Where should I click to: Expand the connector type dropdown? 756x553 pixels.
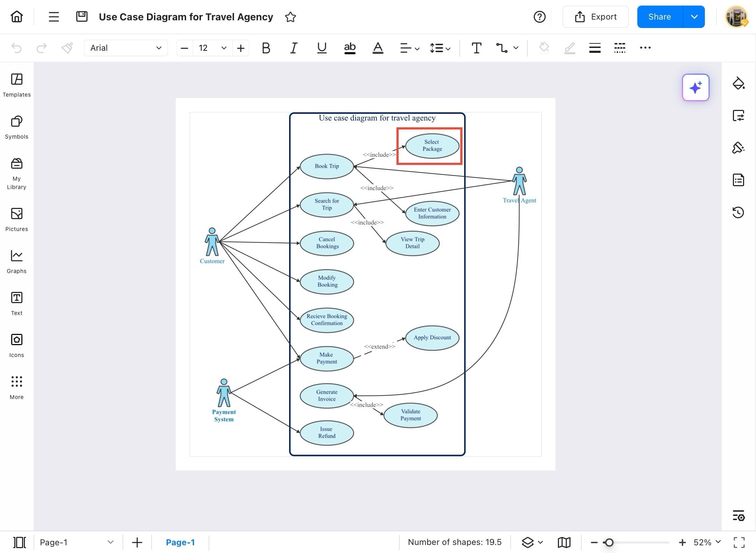pyautogui.click(x=515, y=48)
